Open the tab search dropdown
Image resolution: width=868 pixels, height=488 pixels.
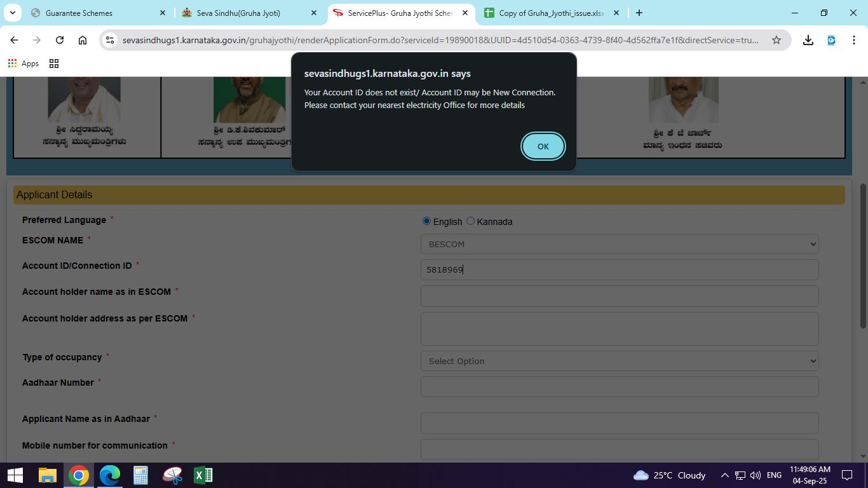click(12, 13)
